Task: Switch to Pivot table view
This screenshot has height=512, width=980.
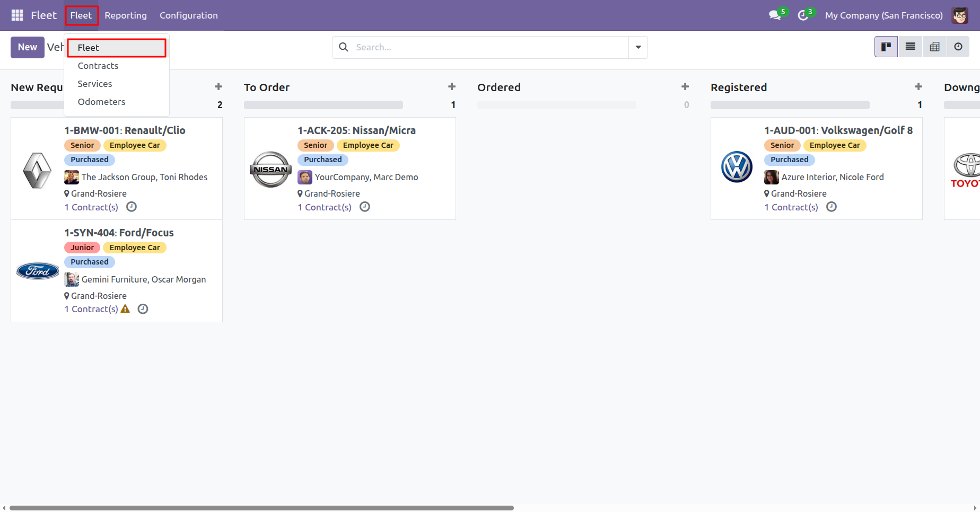Action: 935,47
